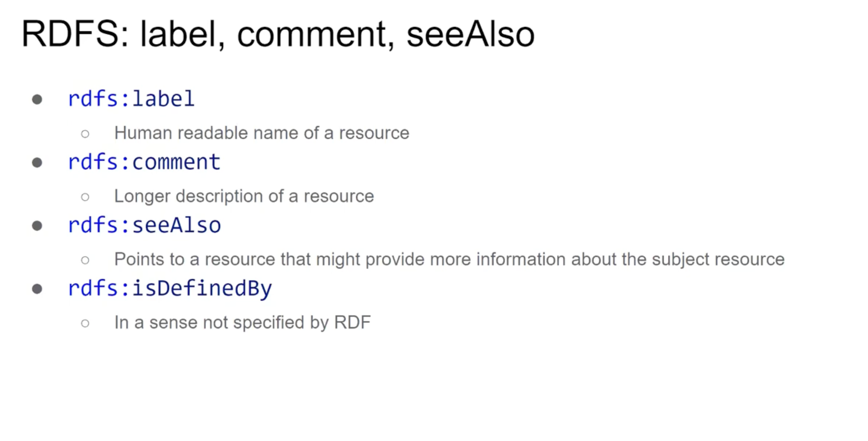Click the filled bullet beside rdfs:isDefinedBy

click(x=37, y=289)
